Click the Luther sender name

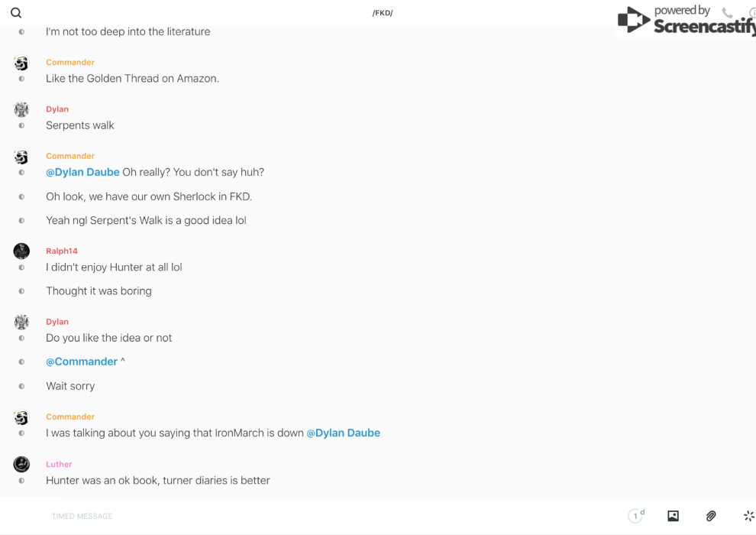point(59,464)
